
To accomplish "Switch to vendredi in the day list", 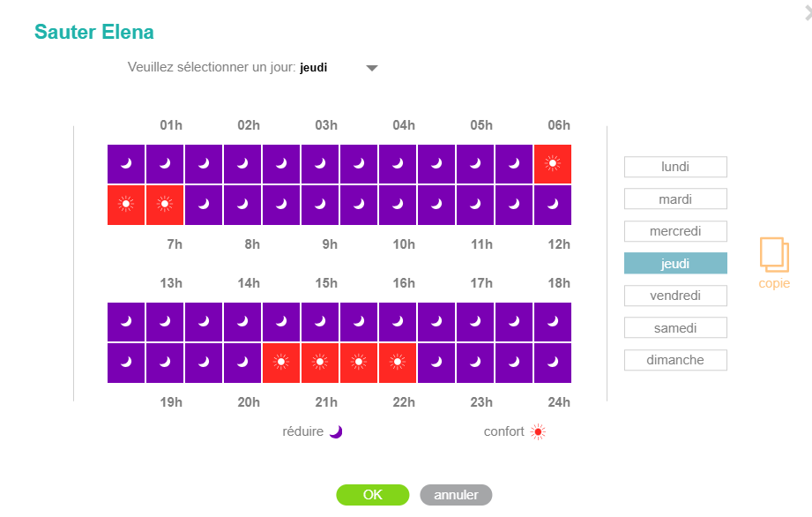I will coord(675,296).
